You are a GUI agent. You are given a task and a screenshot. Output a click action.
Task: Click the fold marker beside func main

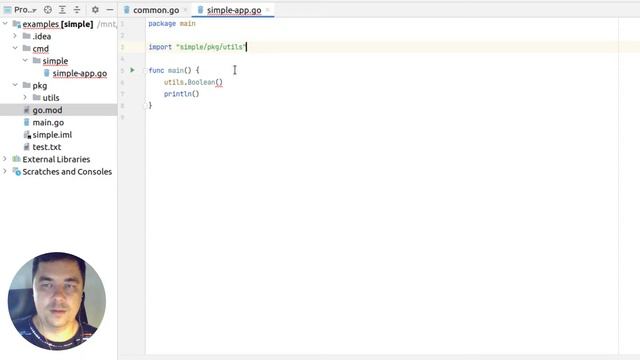pos(145,71)
